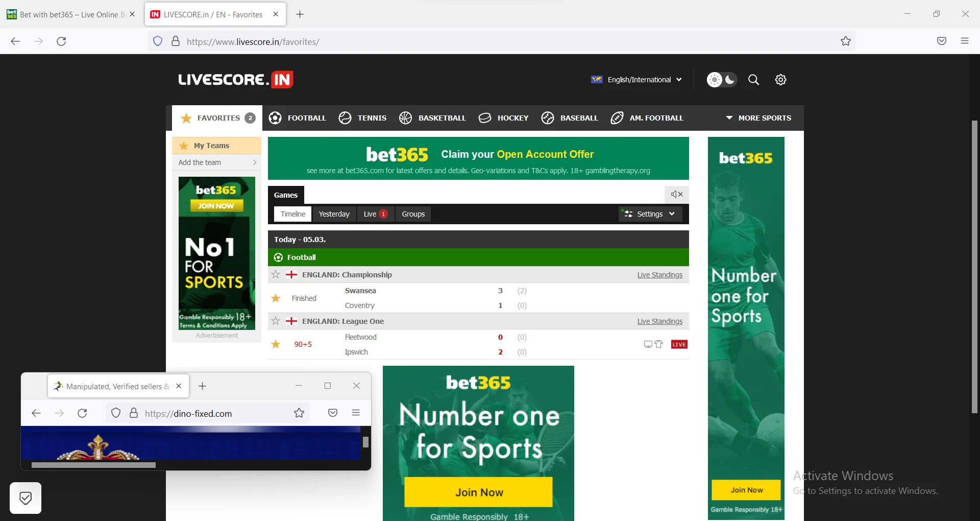Click tracking protection shield in main address bar
This screenshot has width=980, height=521.
click(158, 41)
